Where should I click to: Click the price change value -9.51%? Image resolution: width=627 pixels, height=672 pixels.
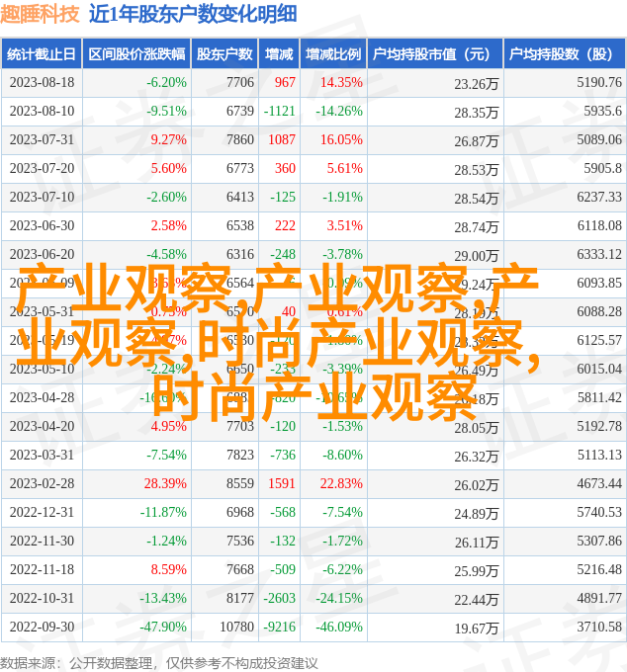point(166,111)
